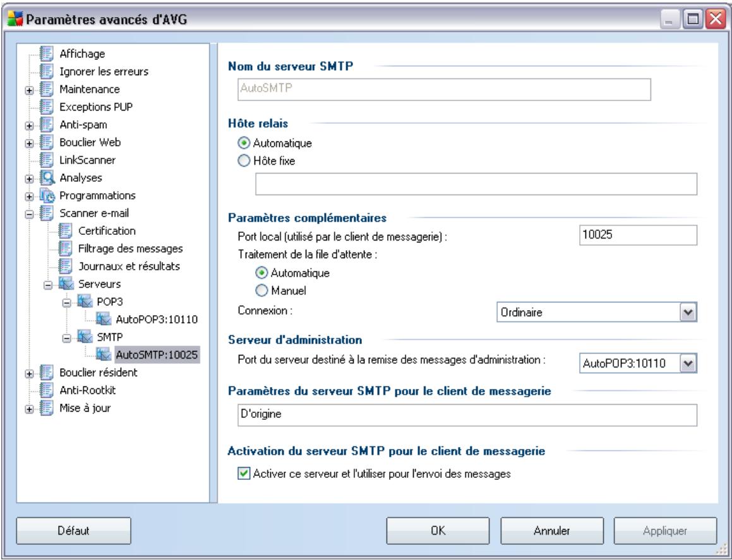Open the Connexion Ordinaire dropdown

click(x=687, y=313)
